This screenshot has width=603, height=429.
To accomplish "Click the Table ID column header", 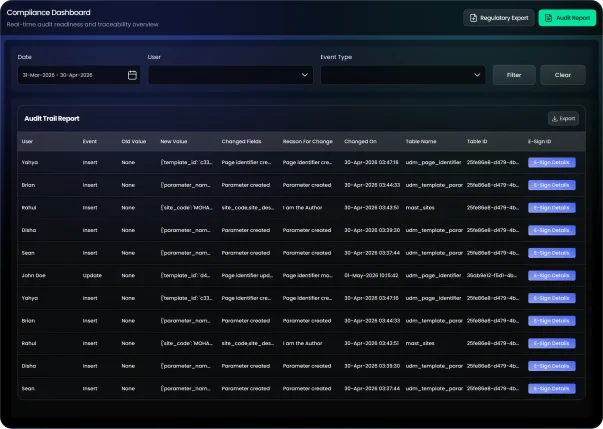I will pyautogui.click(x=477, y=141).
